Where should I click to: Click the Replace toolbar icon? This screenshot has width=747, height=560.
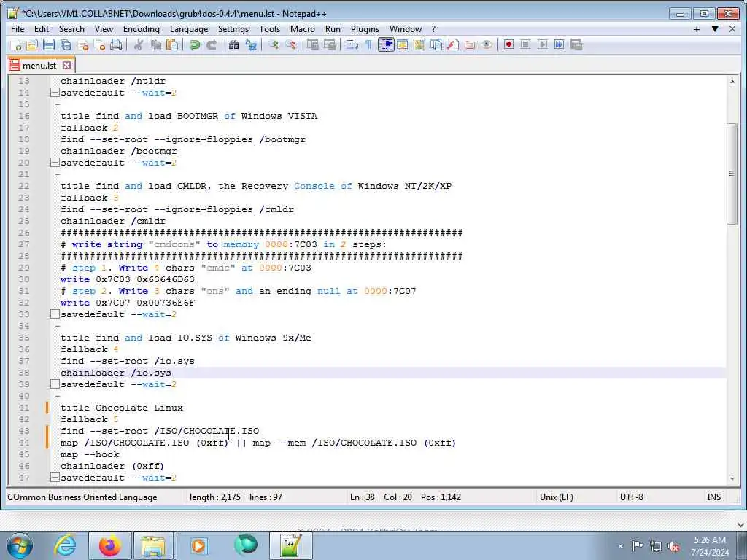(251, 44)
